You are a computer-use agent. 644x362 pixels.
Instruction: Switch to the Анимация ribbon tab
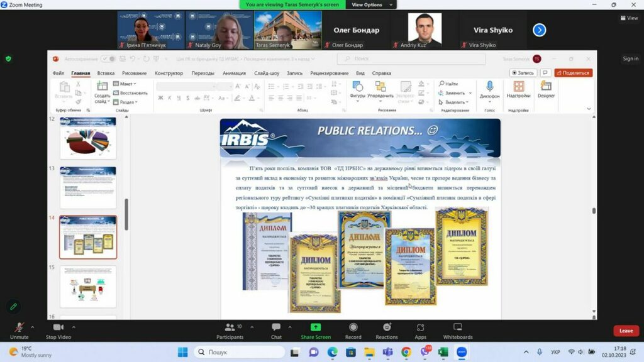pos(234,73)
